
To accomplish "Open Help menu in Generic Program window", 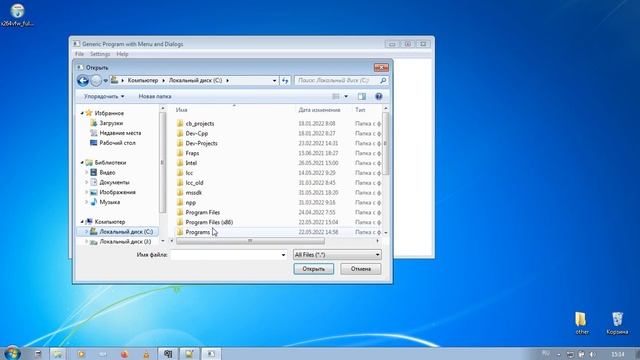I will click(122, 54).
